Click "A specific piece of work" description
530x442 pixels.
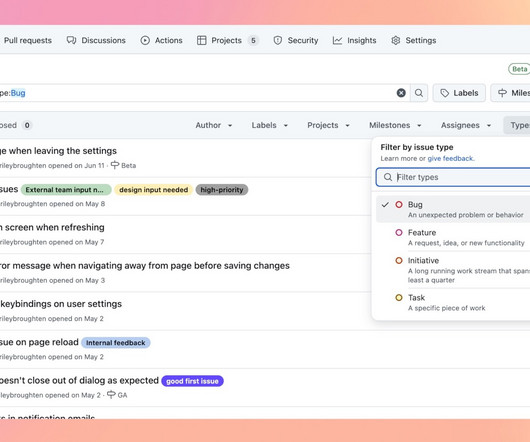point(447,308)
